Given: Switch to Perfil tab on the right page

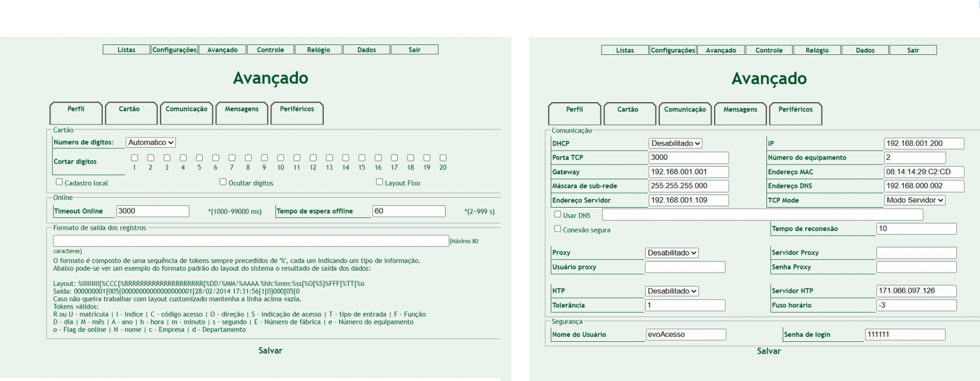Looking at the screenshot, I should pyautogui.click(x=575, y=113).
